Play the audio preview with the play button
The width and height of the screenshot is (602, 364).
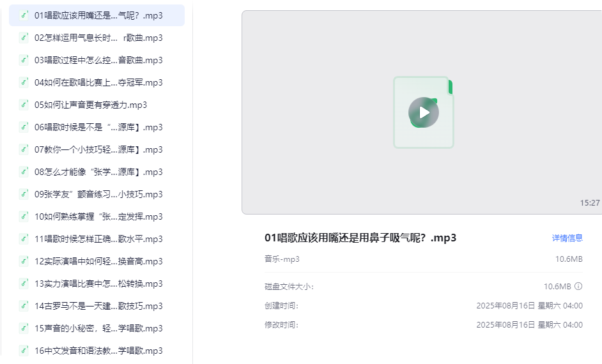coord(424,112)
